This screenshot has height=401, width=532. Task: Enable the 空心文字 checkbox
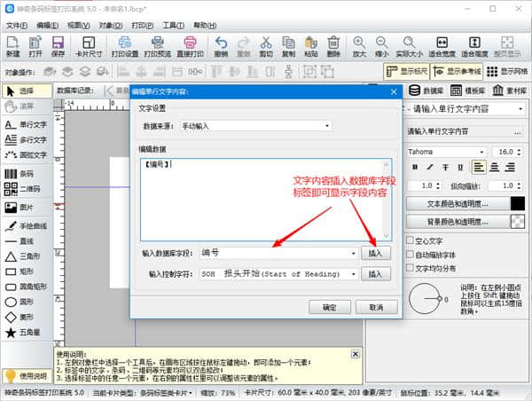[x=410, y=240]
